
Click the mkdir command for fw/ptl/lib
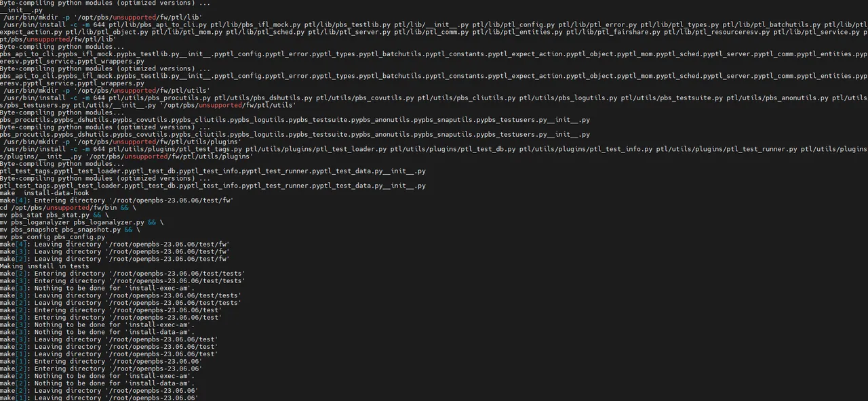coord(102,17)
